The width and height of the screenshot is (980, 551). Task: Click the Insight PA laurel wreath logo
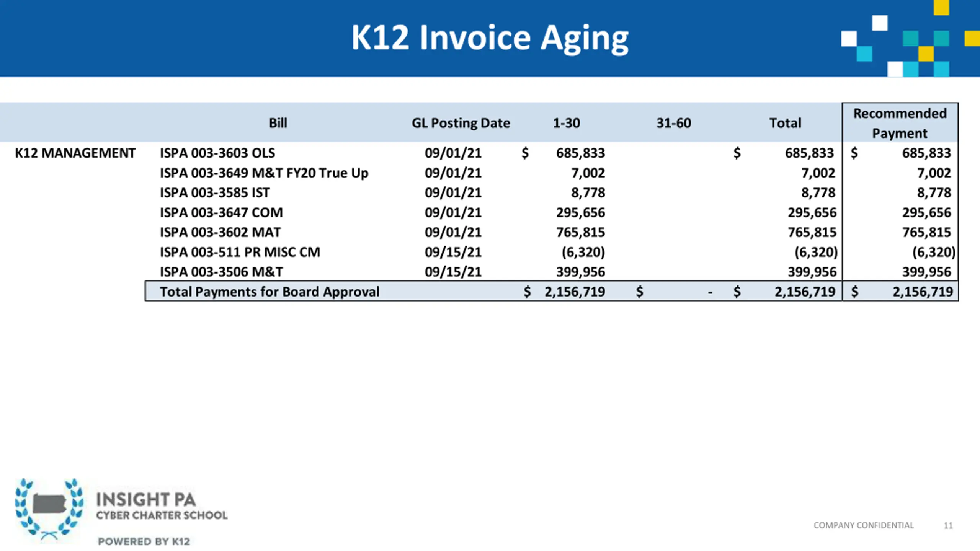coord(49,509)
